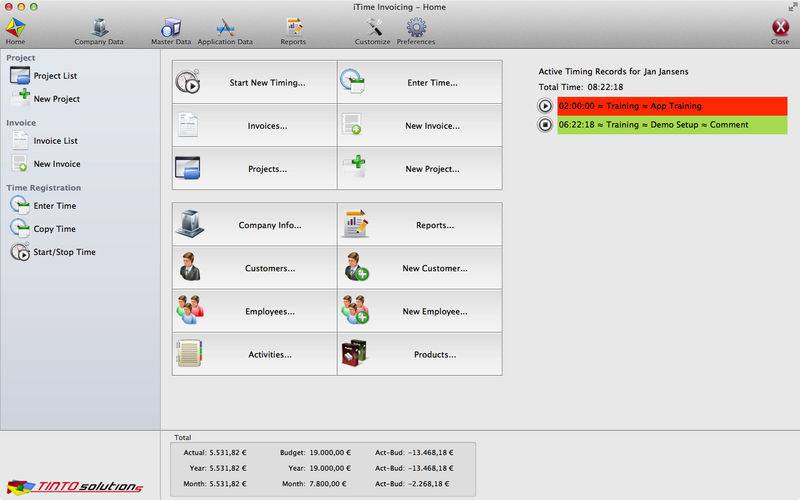Click the Total Time 08:22:18 text

581,87
